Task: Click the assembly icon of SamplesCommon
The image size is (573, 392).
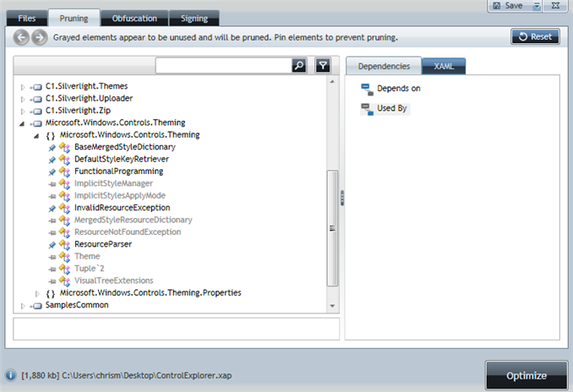Action: pyautogui.click(x=36, y=306)
